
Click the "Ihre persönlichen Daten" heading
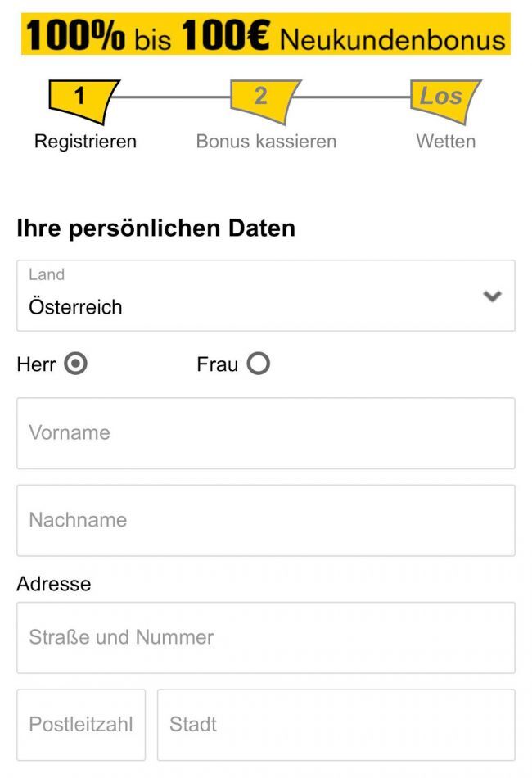coord(156,228)
